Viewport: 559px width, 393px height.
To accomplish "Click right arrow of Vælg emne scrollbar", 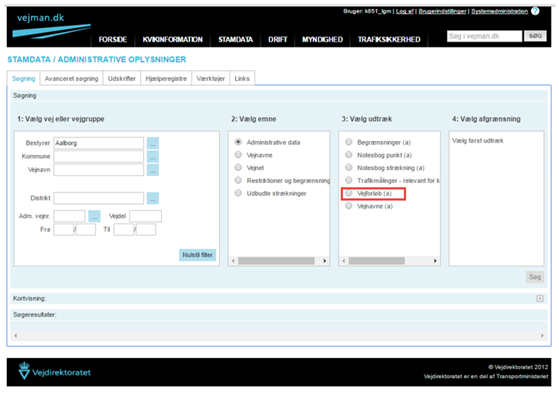I will point(324,261).
